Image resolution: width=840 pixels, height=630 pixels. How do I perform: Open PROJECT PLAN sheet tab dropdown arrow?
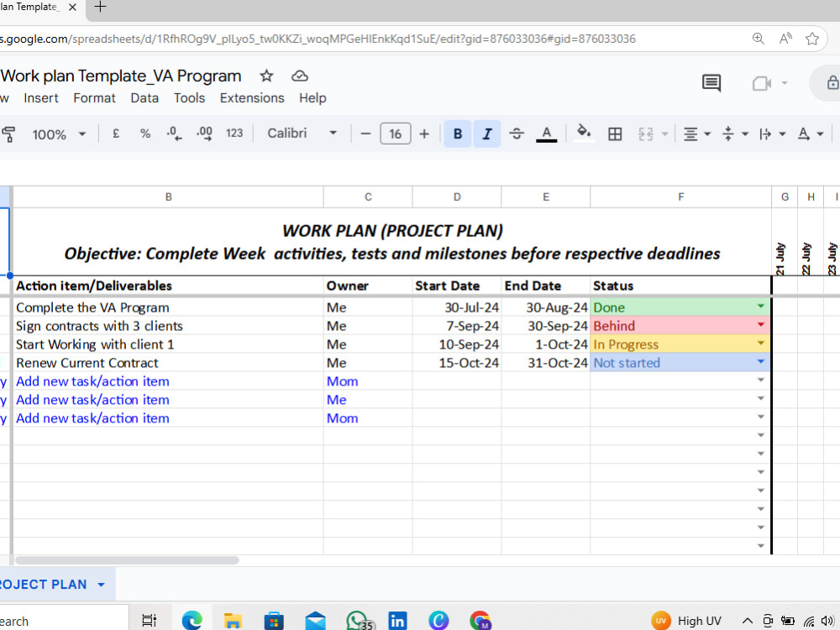tap(102, 585)
